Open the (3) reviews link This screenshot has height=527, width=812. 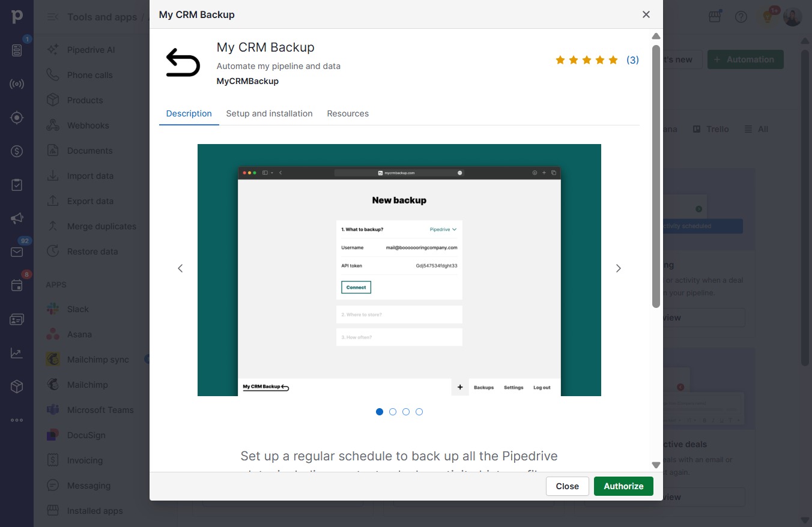pyautogui.click(x=632, y=60)
